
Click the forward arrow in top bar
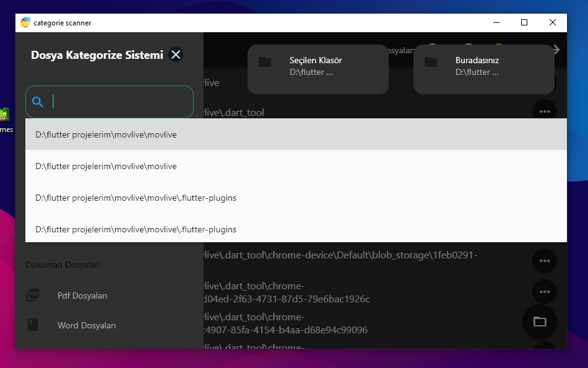[x=556, y=49]
